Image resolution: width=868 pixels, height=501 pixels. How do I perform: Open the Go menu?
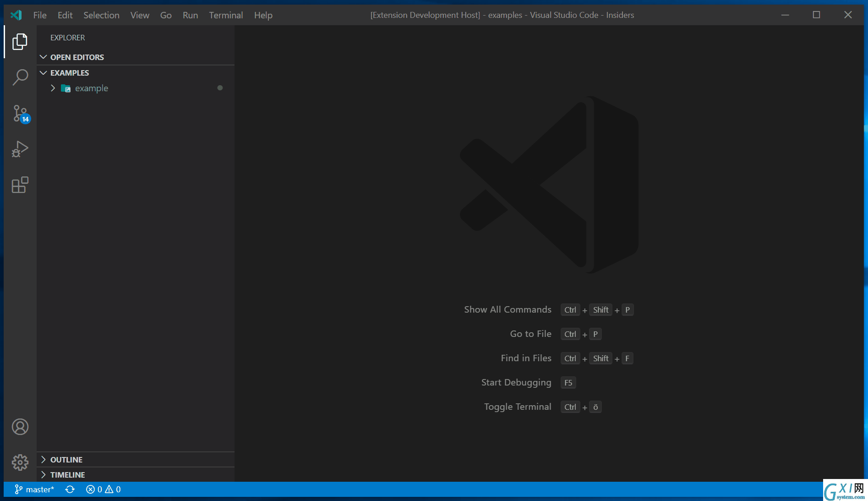(166, 15)
